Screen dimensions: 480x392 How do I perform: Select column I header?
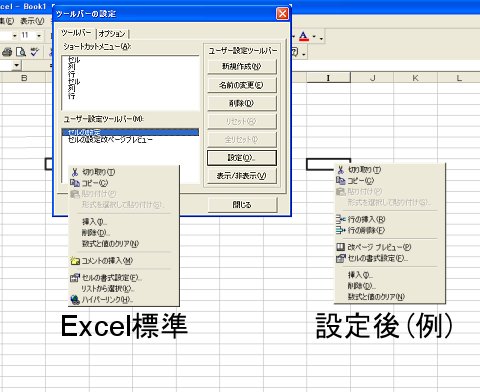328,78
